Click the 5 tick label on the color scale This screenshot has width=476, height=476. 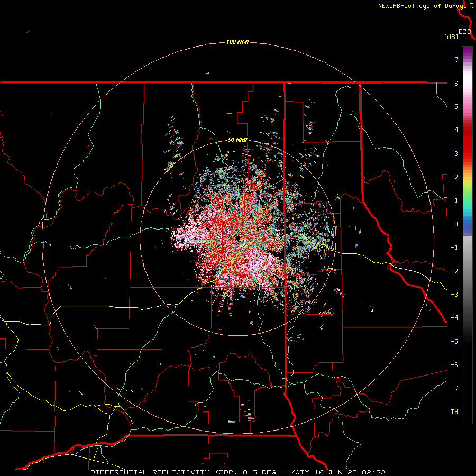[x=456, y=106]
